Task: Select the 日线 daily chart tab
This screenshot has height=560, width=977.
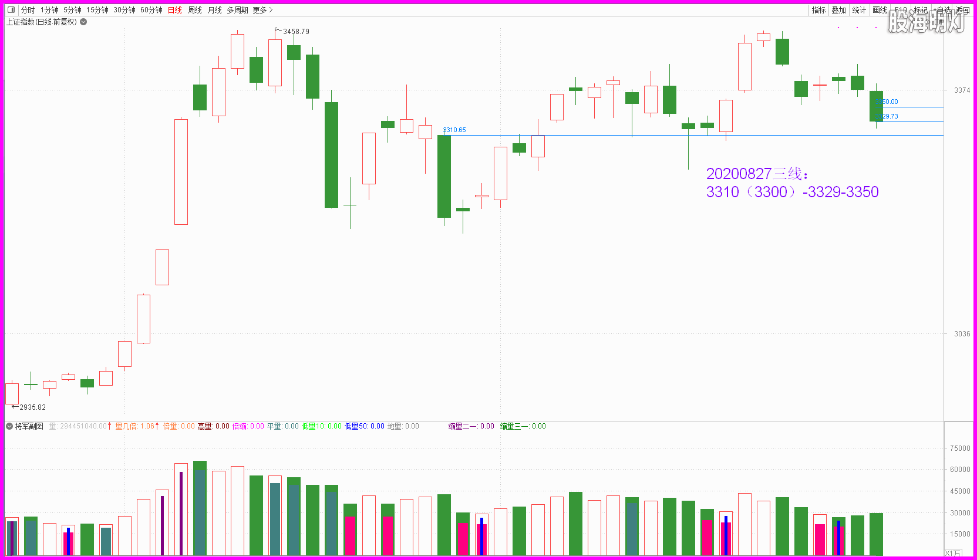Action: [x=175, y=10]
